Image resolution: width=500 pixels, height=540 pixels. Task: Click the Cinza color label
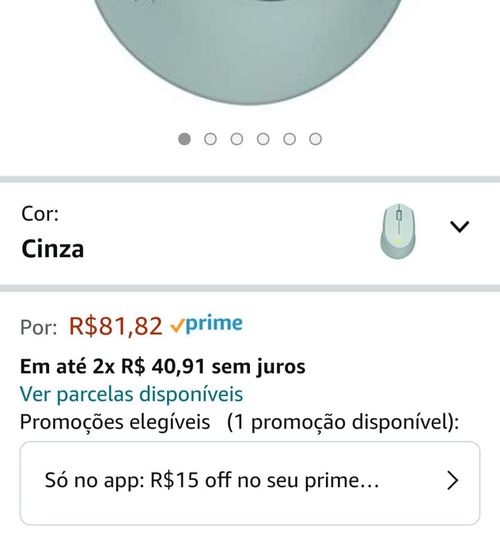point(53,249)
